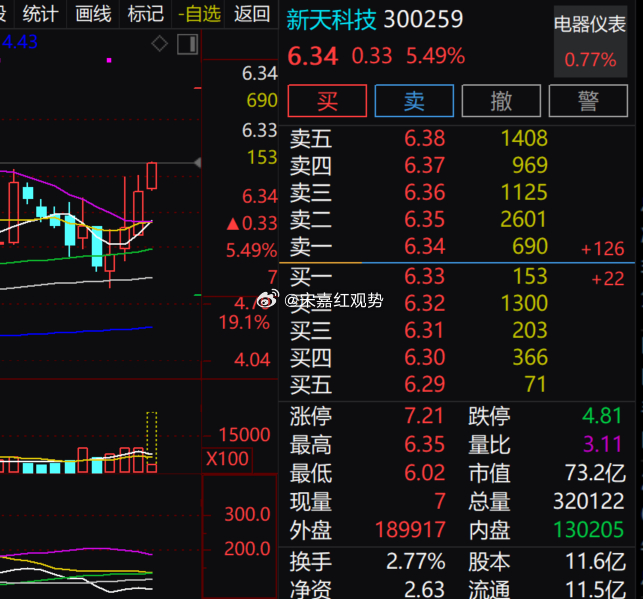Screen dimensions: 643x599
Task: Click 外盘 value 189917
Action: coord(410,529)
